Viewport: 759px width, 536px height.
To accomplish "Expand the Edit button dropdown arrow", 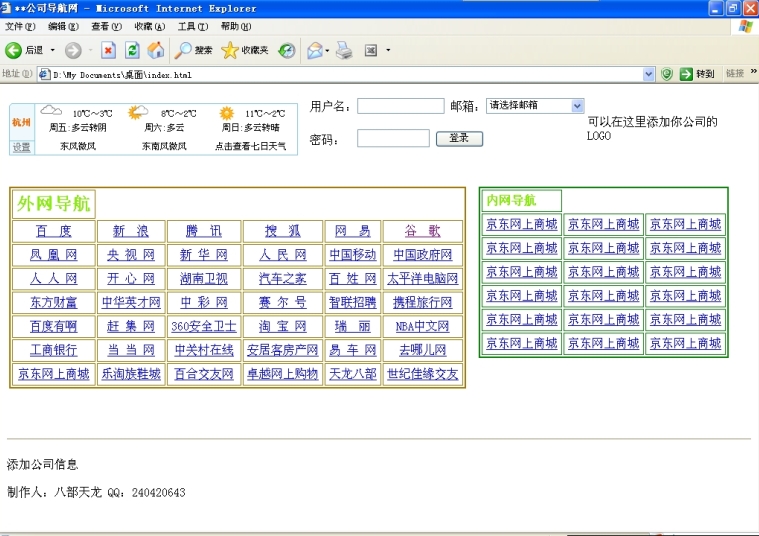I will pyautogui.click(x=388, y=50).
